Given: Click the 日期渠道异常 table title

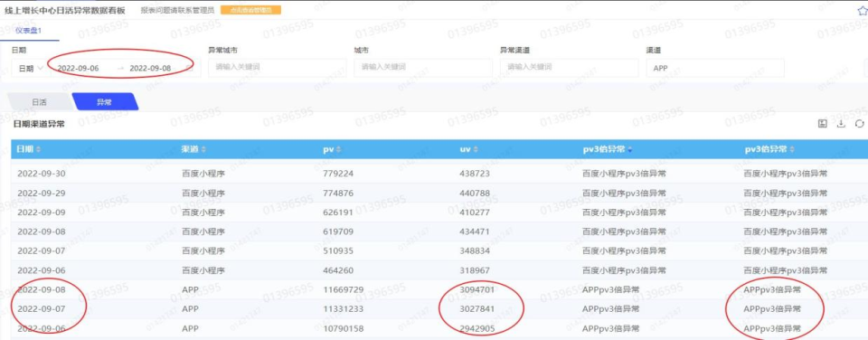Looking at the screenshot, I should (x=39, y=124).
